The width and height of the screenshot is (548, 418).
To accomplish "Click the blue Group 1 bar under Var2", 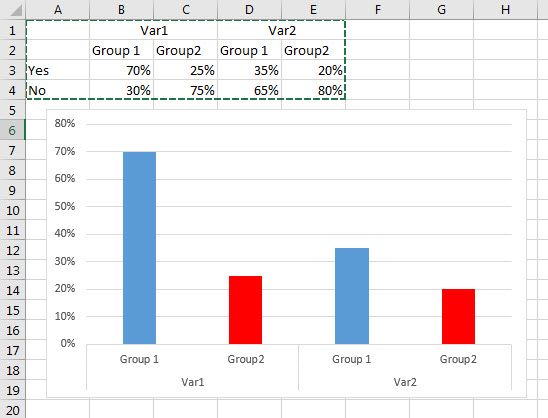I will [x=352, y=296].
